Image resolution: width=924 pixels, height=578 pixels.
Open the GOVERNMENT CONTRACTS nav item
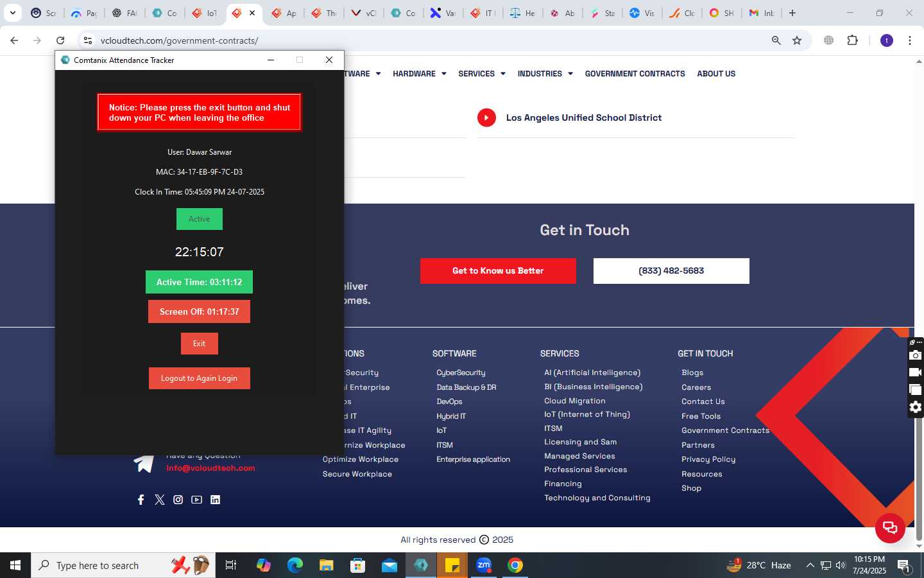click(635, 74)
